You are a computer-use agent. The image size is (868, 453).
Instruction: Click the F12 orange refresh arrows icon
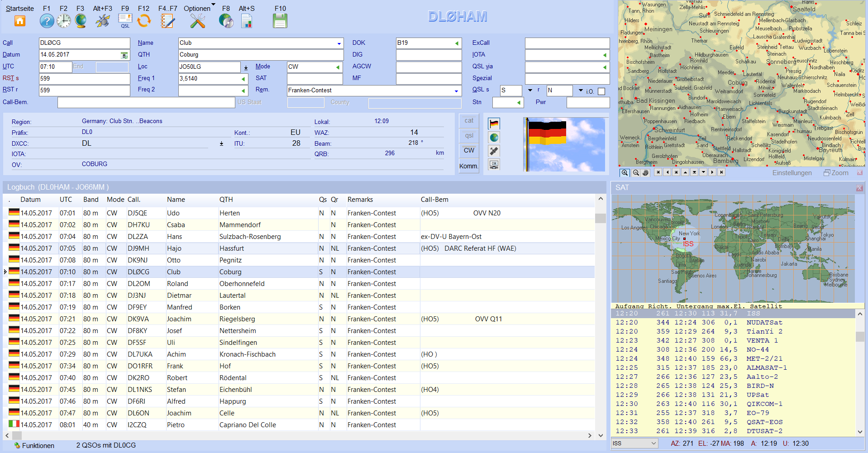pos(144,21)
